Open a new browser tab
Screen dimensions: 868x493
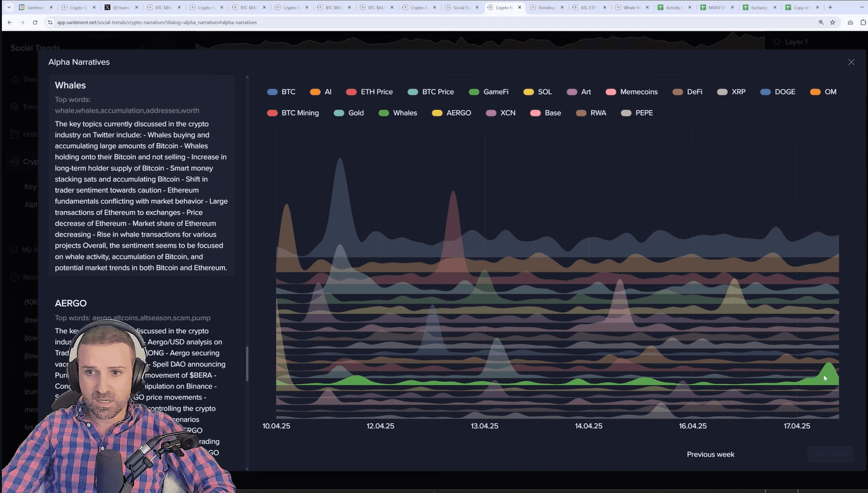pos(830,8)
